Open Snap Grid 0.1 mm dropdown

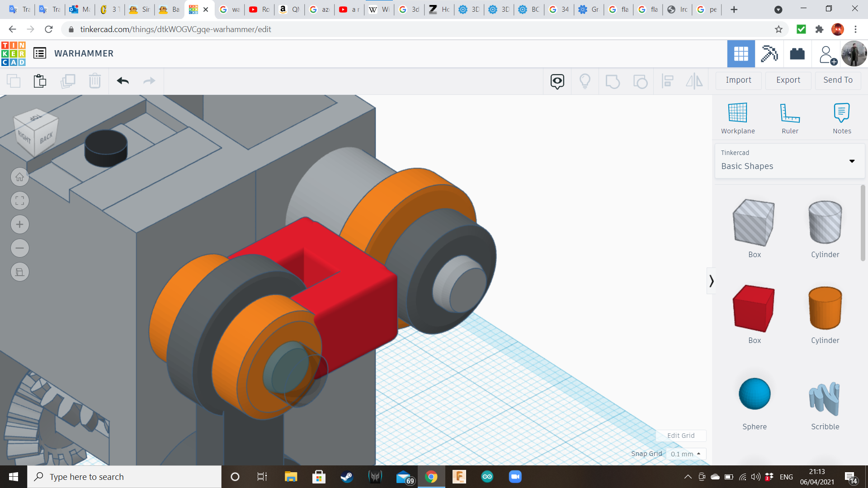click(x=685, y=454)
